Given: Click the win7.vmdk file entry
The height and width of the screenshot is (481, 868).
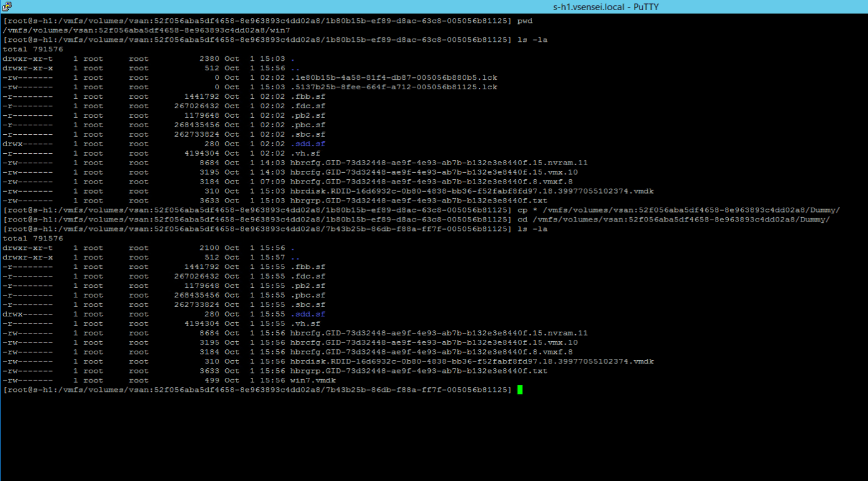Looking at the screenshot, I should tap(313, 380).
